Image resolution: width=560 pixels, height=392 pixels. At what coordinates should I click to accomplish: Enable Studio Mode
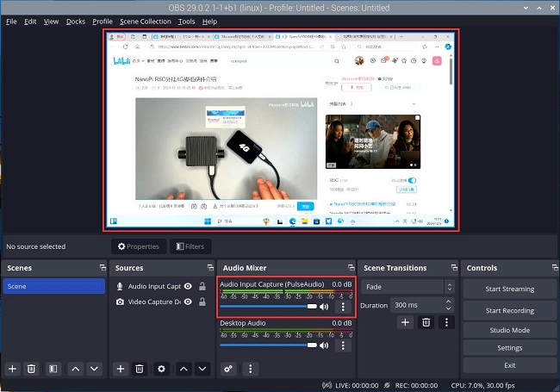coord(510,330)
